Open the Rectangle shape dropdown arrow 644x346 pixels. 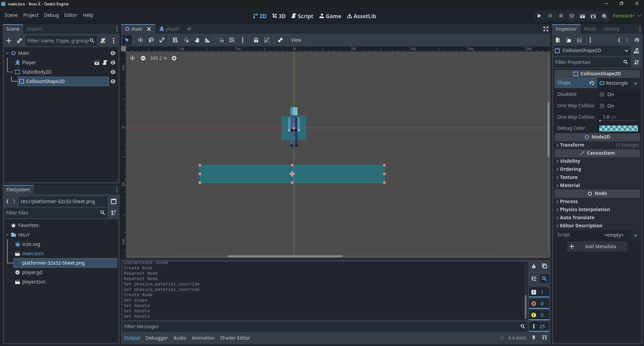636,83
